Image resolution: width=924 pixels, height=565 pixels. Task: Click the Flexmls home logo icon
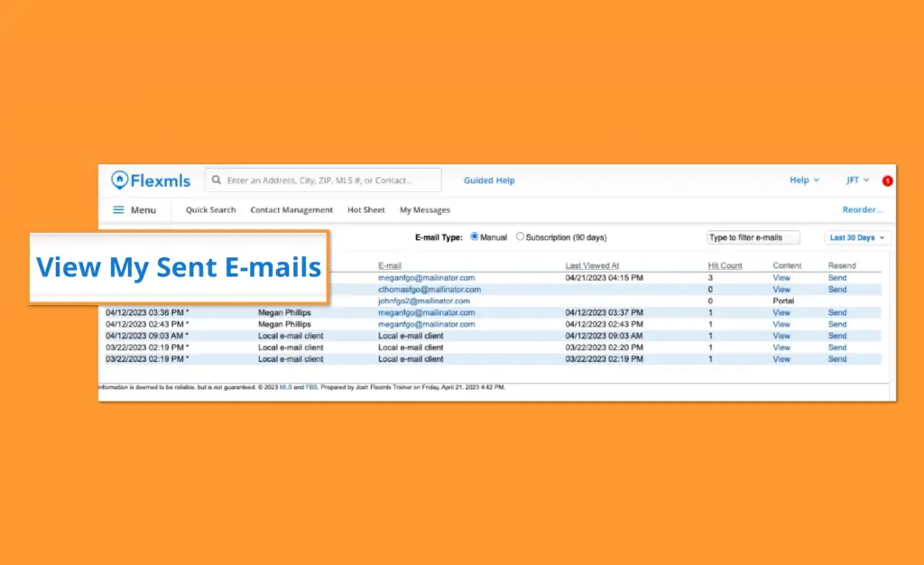click(x=119, y=181)
